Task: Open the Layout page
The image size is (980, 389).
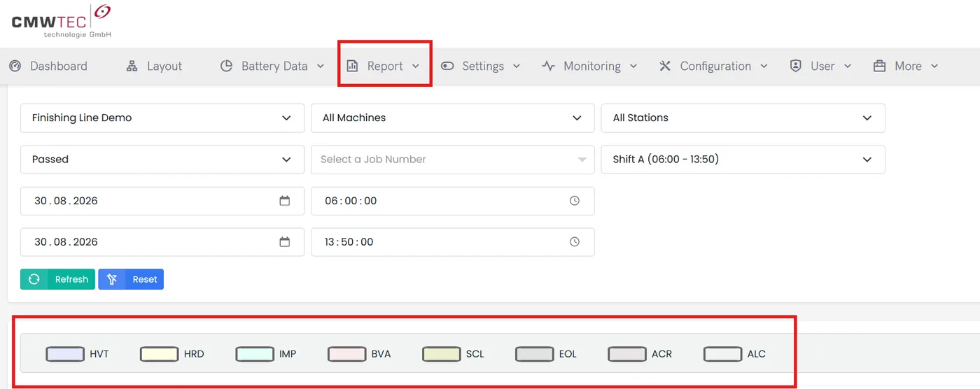Action: (x=154, y=66)
